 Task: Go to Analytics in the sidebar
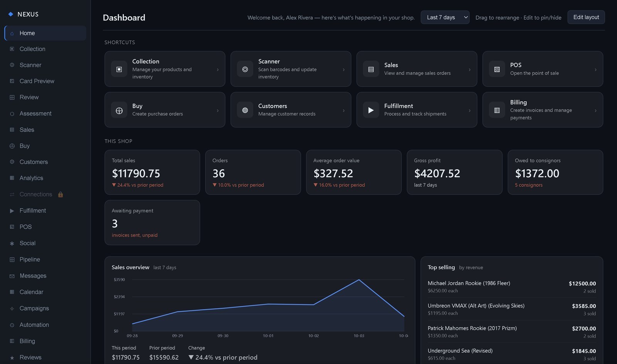pos(46,178)
